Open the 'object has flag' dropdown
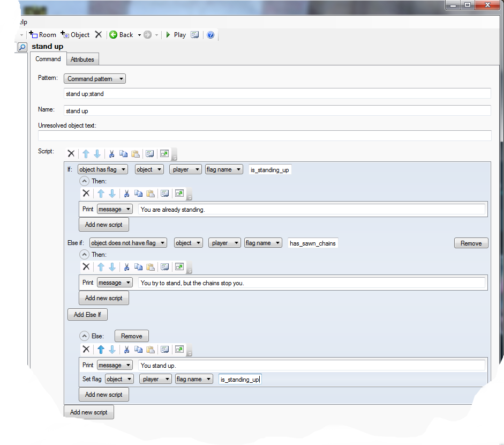 [103, 169]
